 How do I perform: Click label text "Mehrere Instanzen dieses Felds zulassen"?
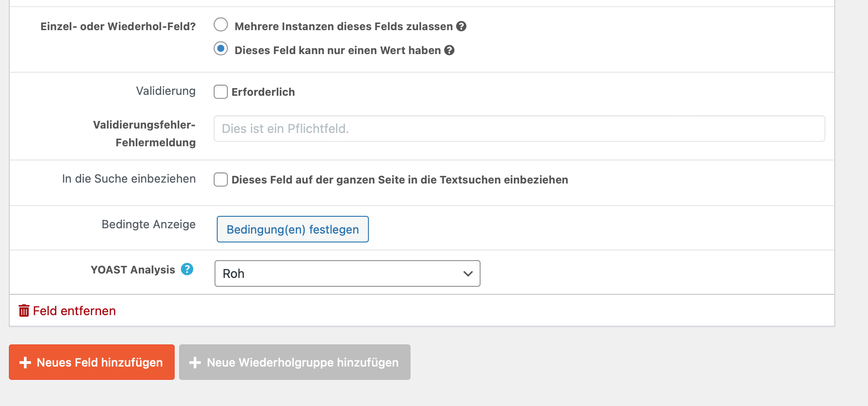pos(344,27)
